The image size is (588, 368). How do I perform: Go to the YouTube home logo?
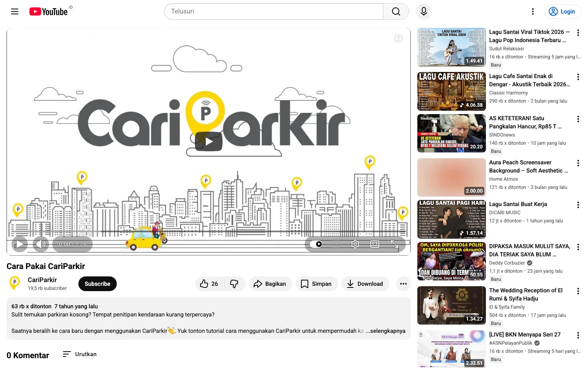tap(48, 11)
